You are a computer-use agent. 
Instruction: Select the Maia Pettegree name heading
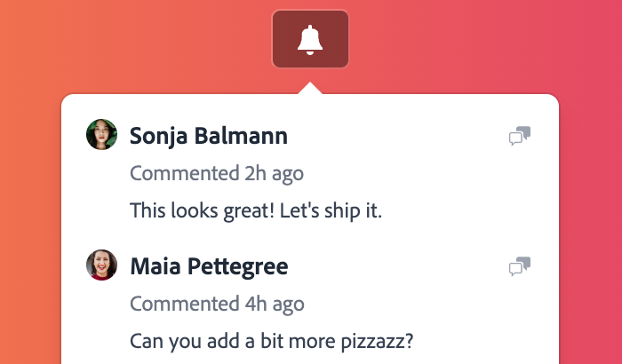tap(209, 266)
